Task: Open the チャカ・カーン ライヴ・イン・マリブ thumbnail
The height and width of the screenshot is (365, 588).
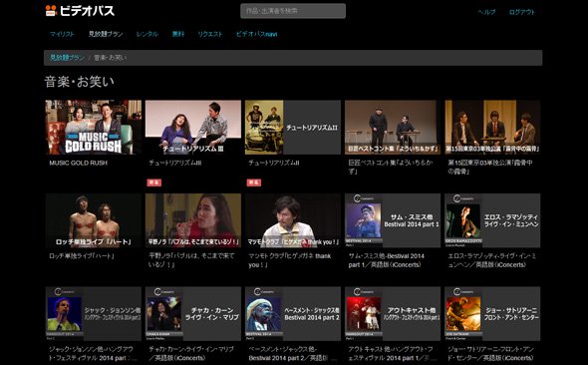Action: pyautogui.click(x=193, y=314)
